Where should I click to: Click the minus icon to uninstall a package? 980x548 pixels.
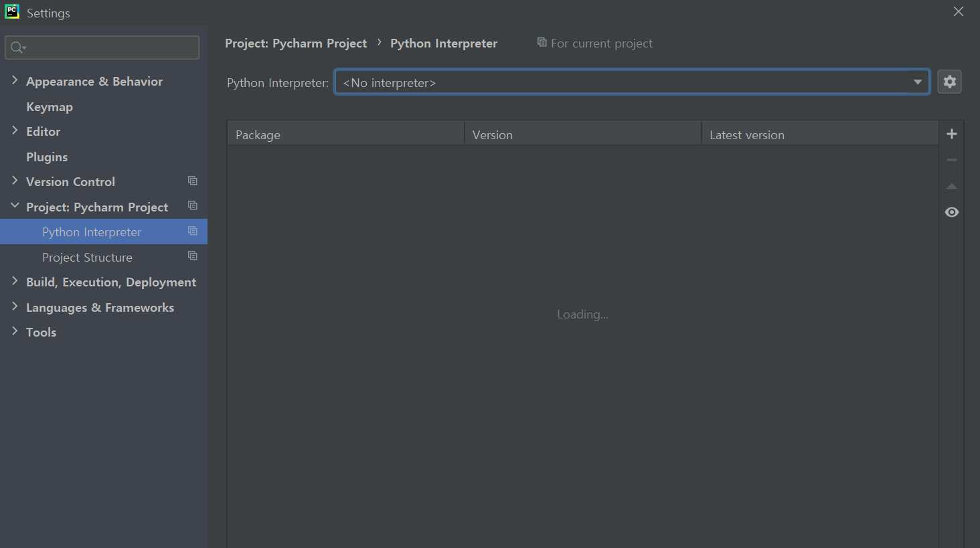point(952,160)
